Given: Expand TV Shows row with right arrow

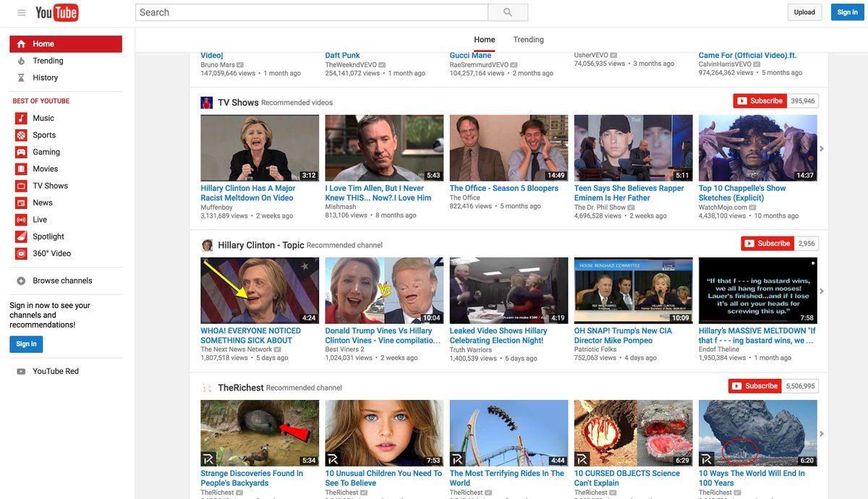Looking at the screenshot, I should click(x=822, y=149).
